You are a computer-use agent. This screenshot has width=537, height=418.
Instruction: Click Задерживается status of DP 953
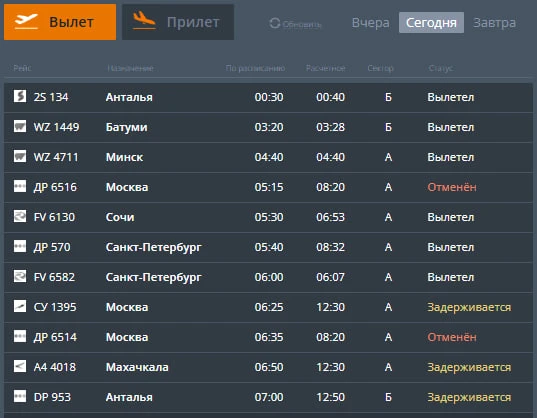[469, 397]
